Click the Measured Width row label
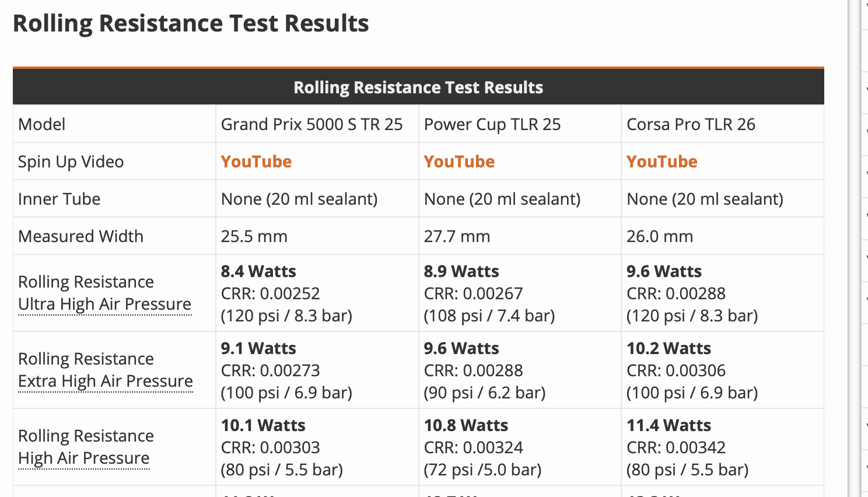Viewport: 868px width, 497px height. coord(80,236)
